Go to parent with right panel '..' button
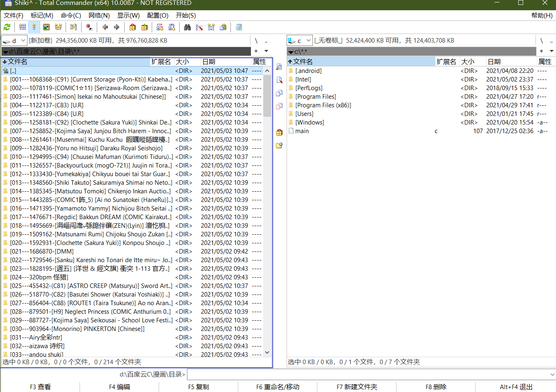Screen dimensions: 556x392 click(x=551, y=41)
